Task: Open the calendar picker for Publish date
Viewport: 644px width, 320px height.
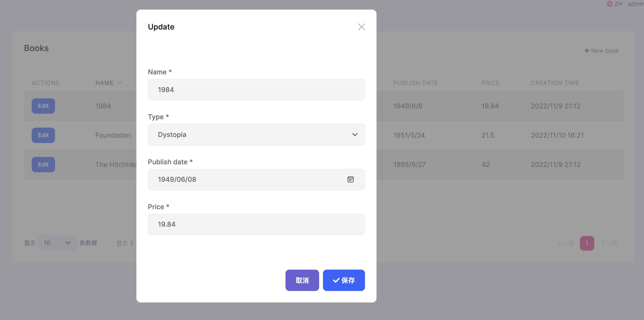Action: click(x=351, y=179)
